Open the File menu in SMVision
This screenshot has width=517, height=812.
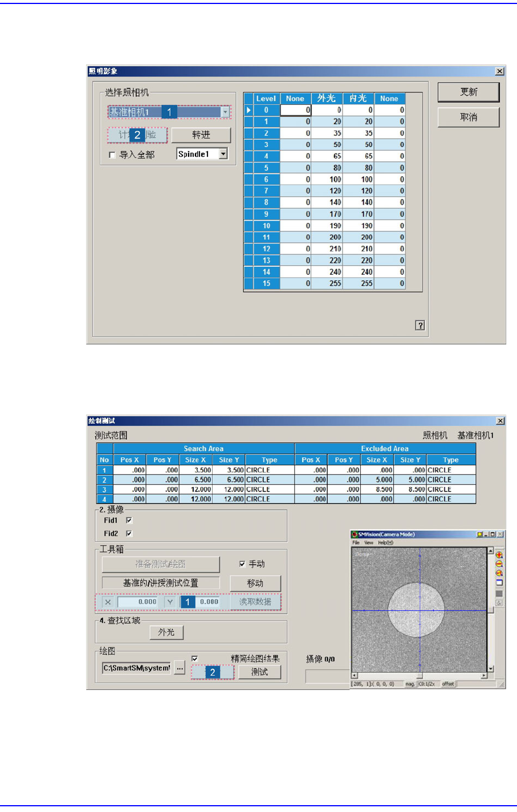click(x=356, y=543)
